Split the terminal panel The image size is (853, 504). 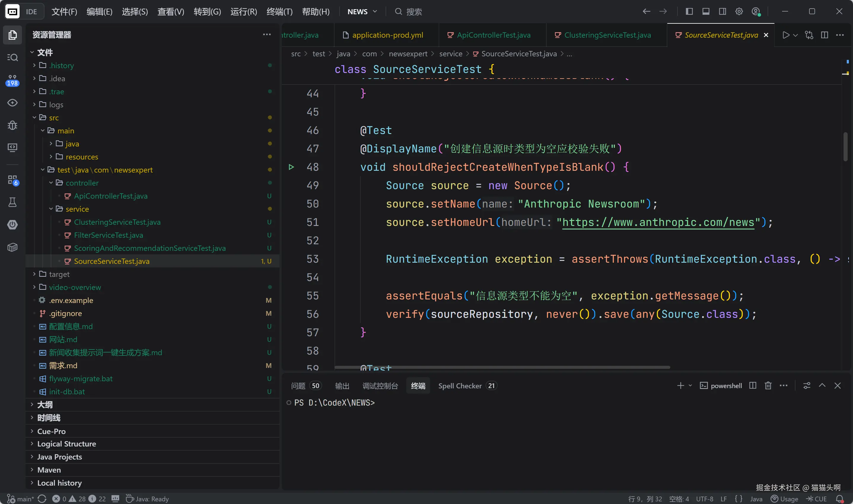click(x=753, y=385)
